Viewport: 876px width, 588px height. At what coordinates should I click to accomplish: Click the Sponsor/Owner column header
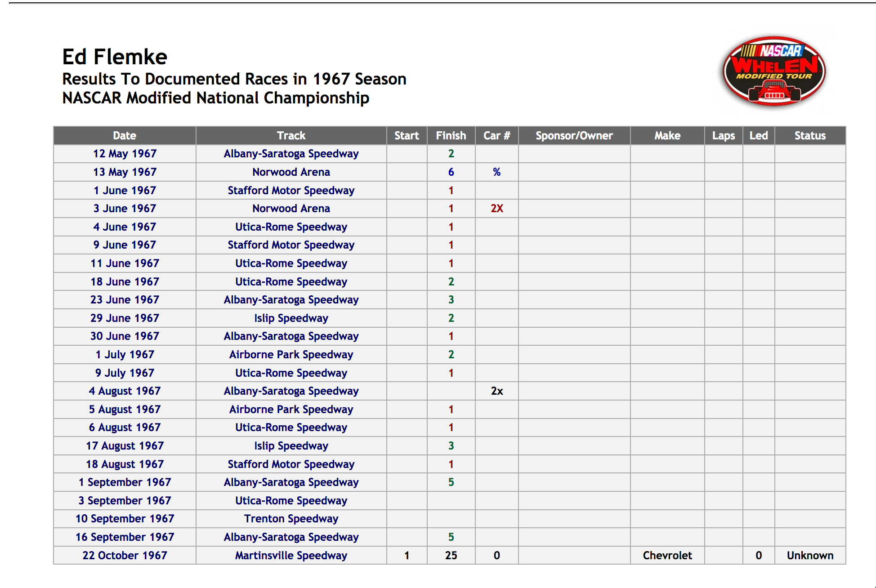(x=574, y=136)
